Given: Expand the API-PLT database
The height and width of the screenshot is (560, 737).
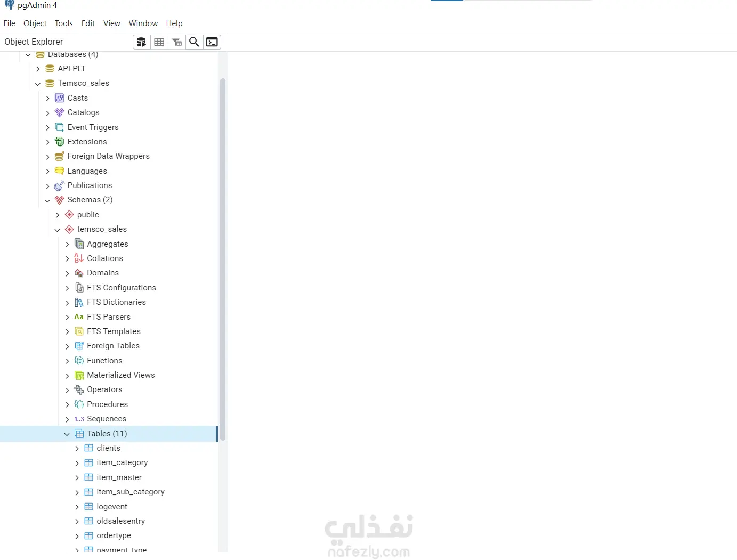Looking at the screenshot, I should coord(38,69).
